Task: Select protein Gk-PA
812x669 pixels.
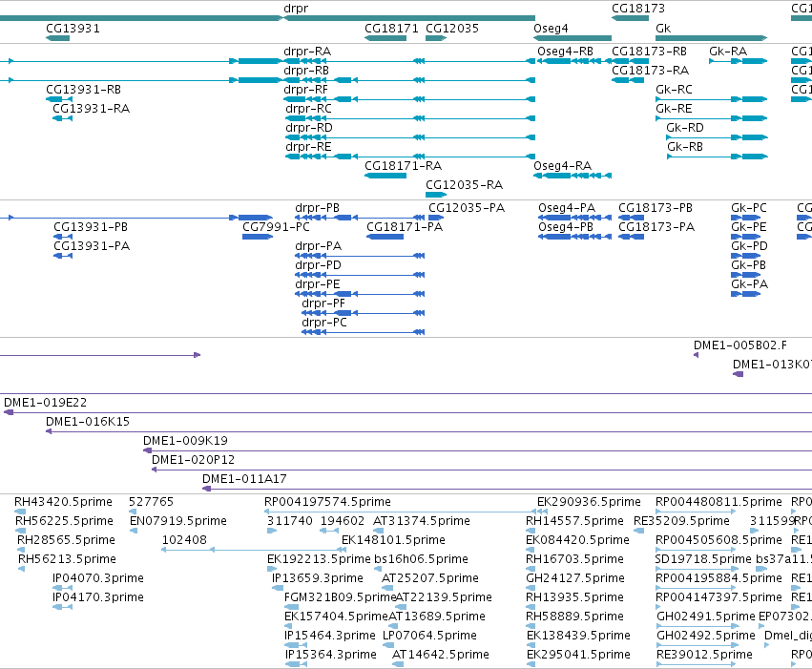Action: (x=749, y=284)
